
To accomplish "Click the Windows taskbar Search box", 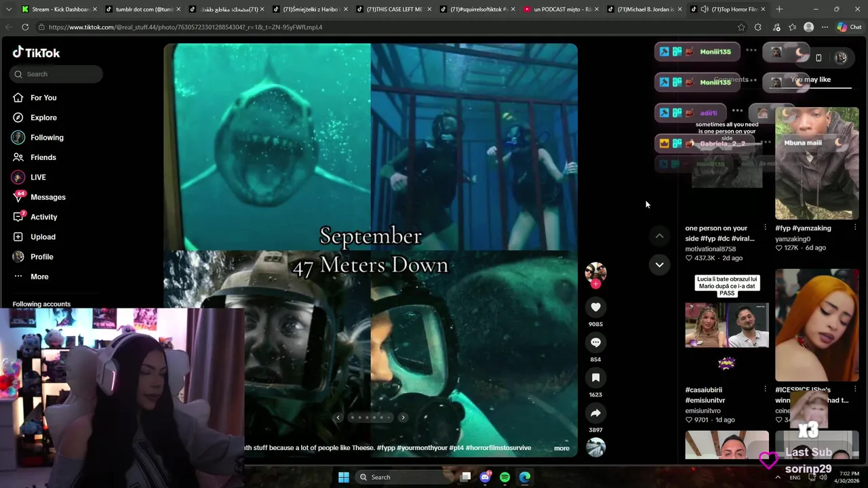I will point(403,477).
